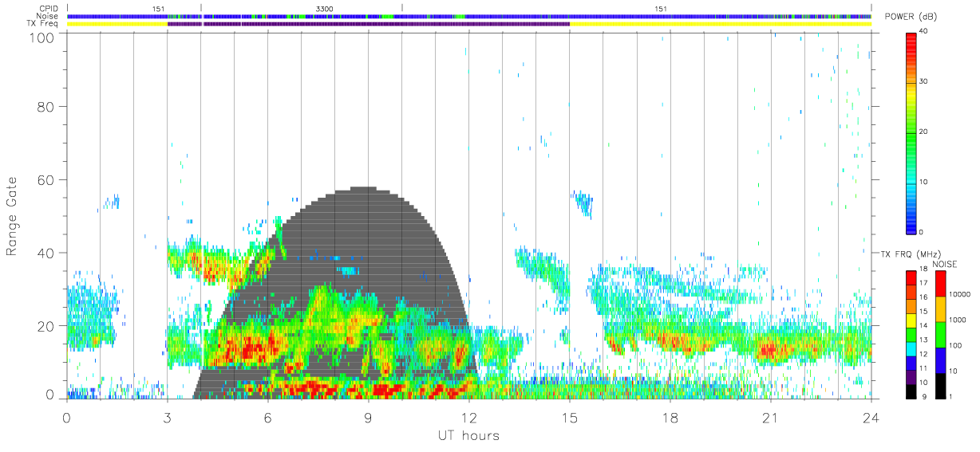Click the '60' tick on the Range Gate axis
The width and height of the screenshot is (980, 452).
coord(46,179)
